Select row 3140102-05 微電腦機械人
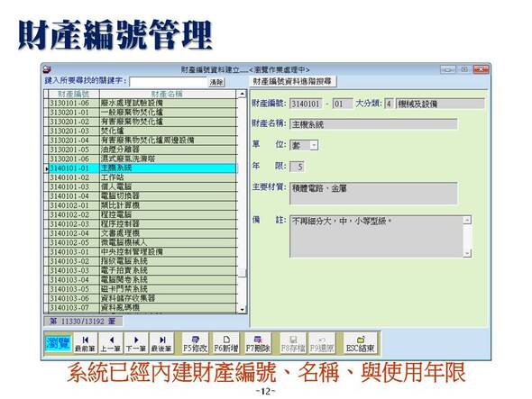The height and width of the screenshot is (399, 532). pyautogui.click(x=142, y=242)
